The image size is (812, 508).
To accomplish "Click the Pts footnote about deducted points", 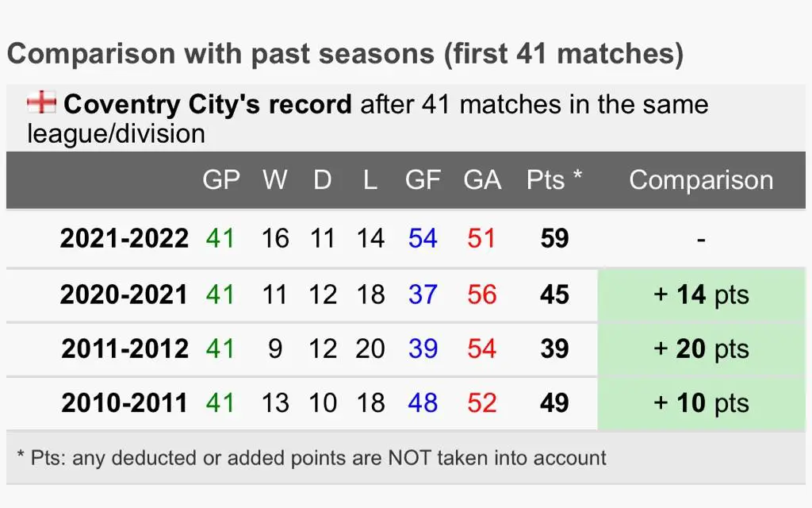I will [311, 458].
